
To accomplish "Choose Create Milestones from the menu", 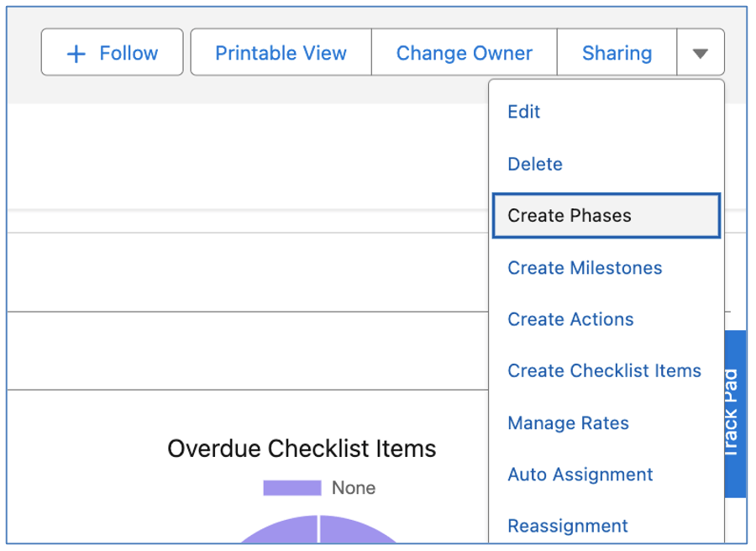I will [585, 268].
